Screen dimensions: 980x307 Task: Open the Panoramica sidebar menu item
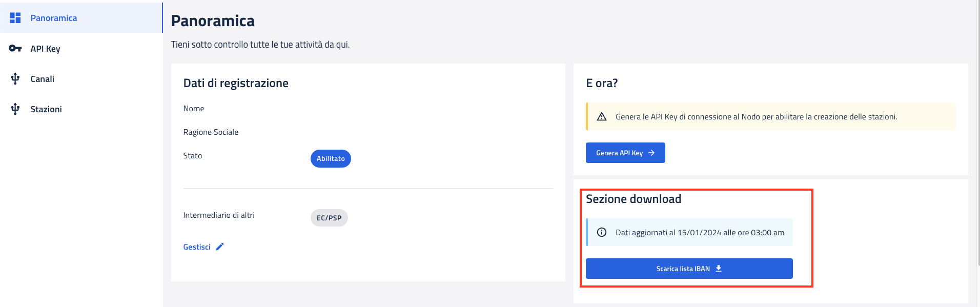(54, 18)
